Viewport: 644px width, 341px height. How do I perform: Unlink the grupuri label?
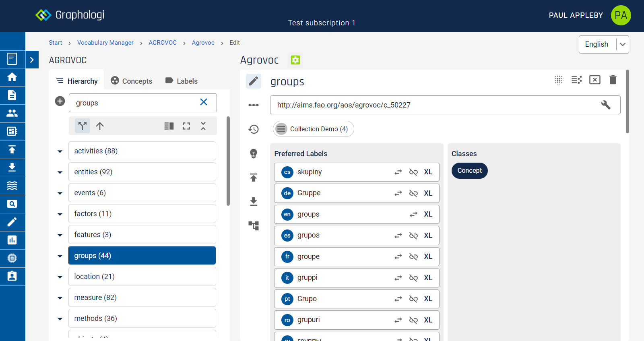[413, 320]
